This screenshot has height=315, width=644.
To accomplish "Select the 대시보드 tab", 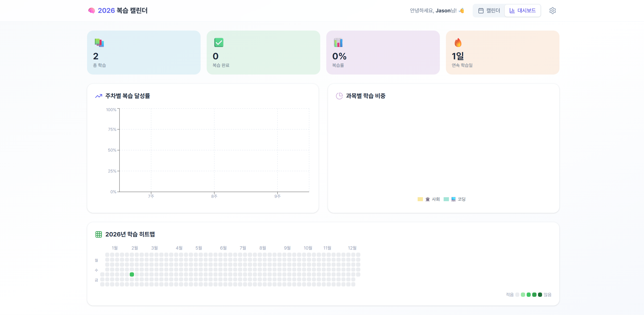I will click(523, 11).
